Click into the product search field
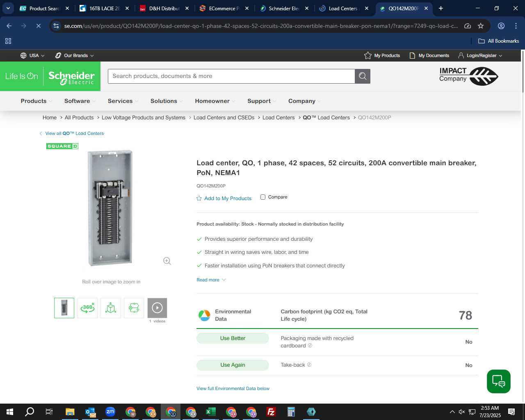Screen dimensions: 525x420 pos(231,76)
